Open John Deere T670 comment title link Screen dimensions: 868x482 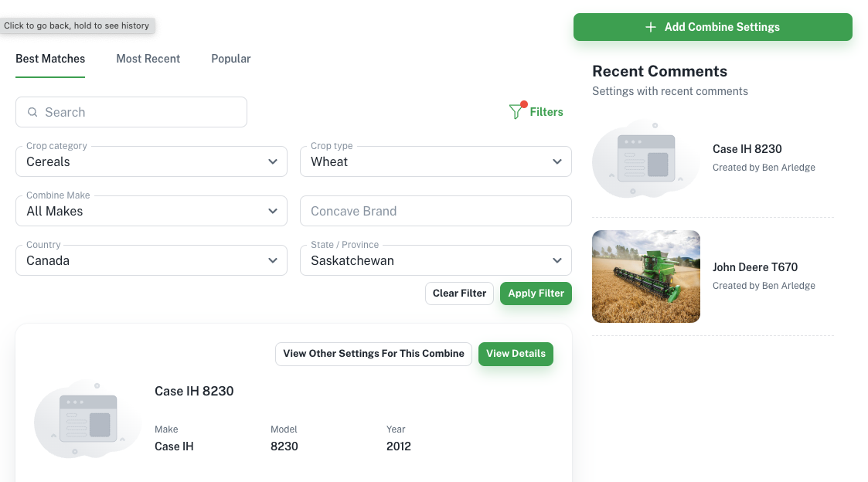(x=754, y=267)
